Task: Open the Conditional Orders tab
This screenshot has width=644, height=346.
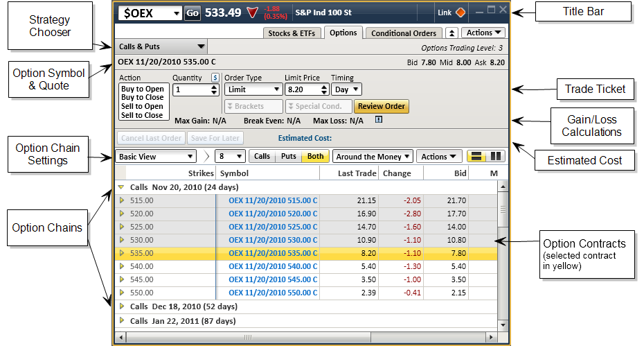Action: [404, 33]
